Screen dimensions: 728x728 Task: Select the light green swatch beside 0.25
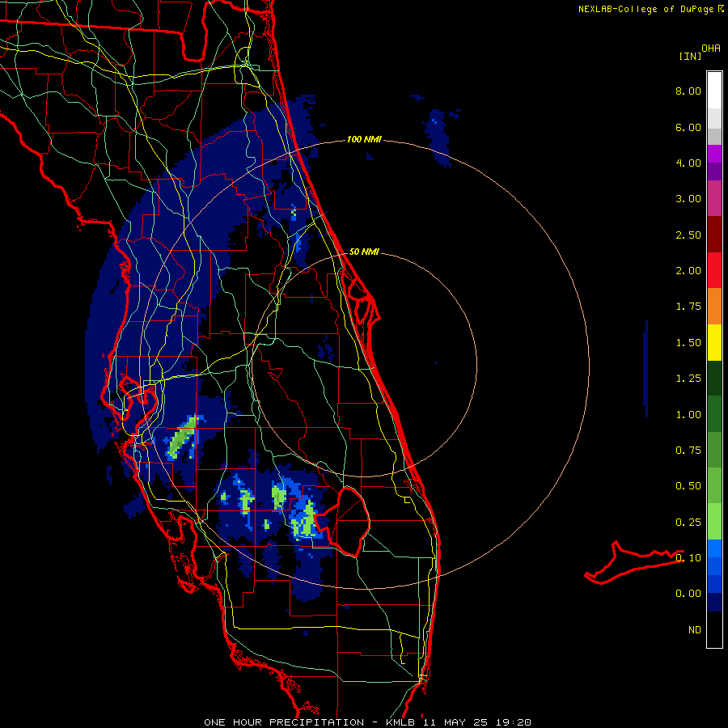[714, 522]
